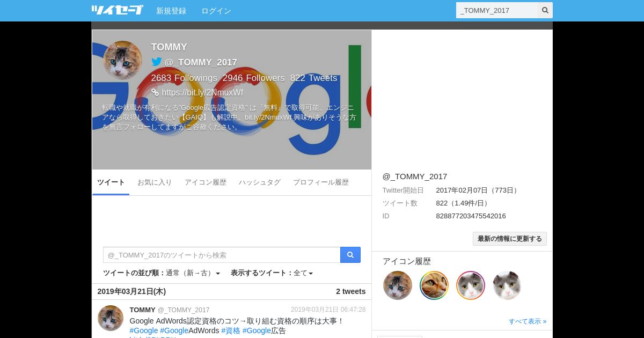The width and height of the screenshot is (644, 338).
Task: Switch to the お気に入り tab
Action: tap(155, 182)
